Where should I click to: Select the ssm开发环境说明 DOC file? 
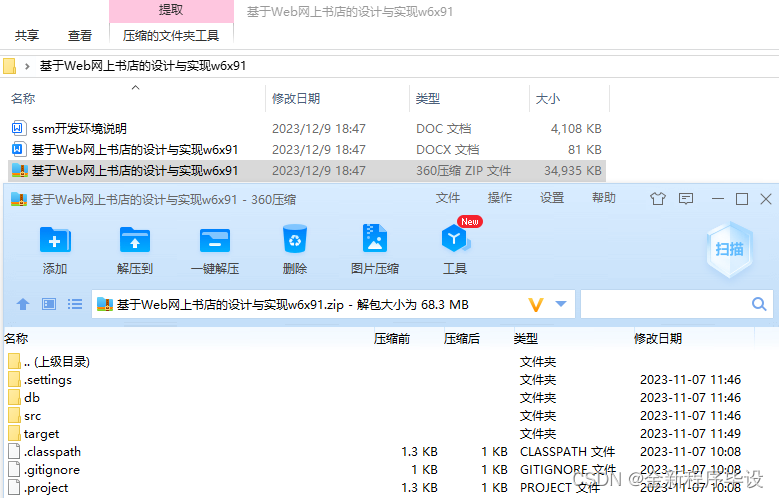tap(307, 128)
